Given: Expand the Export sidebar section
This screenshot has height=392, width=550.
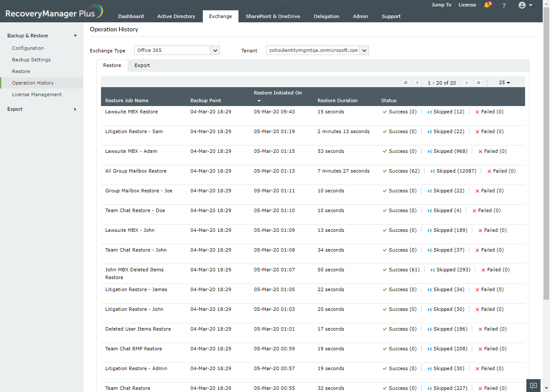Looking at the screenshot, I should pyautogui.click(x=42, y=109).
